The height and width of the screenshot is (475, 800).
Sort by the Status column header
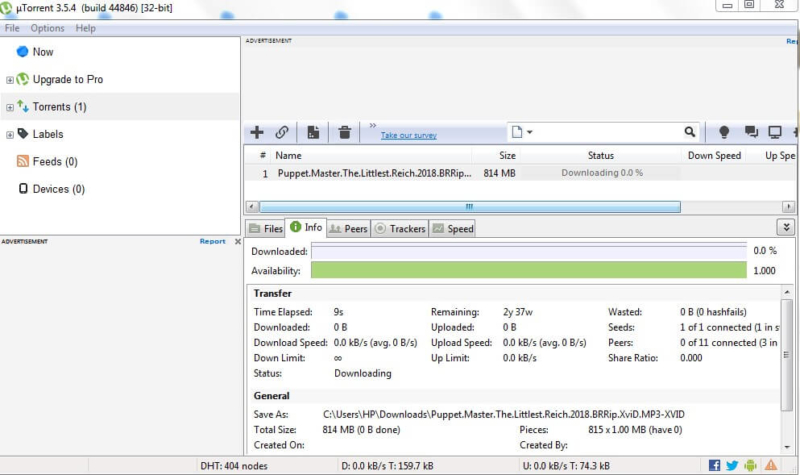[x=601, y=156]
